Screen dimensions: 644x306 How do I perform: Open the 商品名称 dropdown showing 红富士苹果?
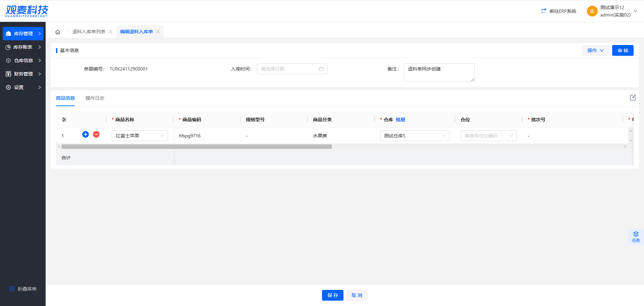tap(140, 136)
